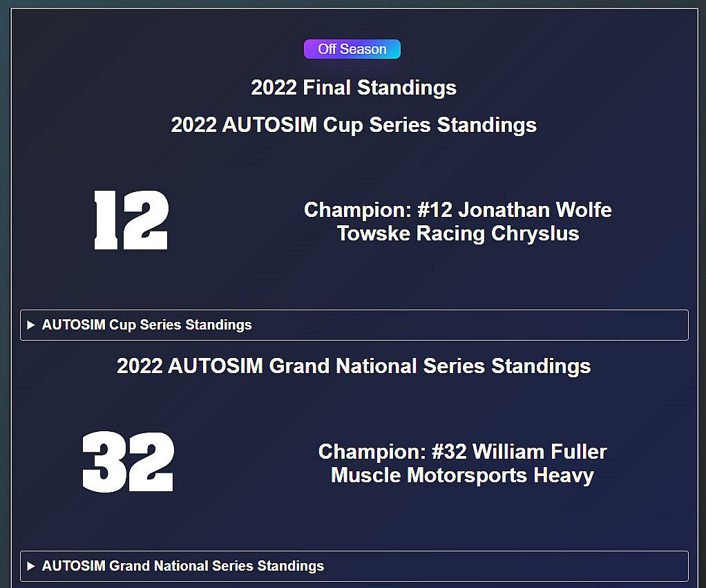706x588 pixels.
Task: Click the large number 32 car logo
Action: [x=128, y=462]
